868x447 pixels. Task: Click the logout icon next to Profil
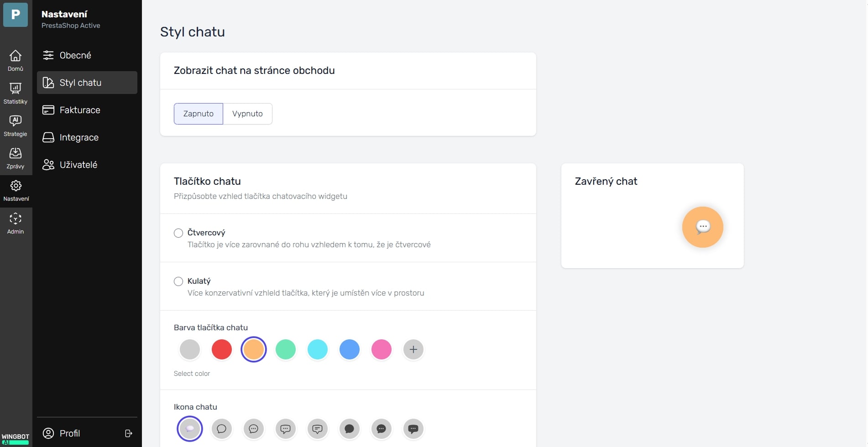coord(129,433)
